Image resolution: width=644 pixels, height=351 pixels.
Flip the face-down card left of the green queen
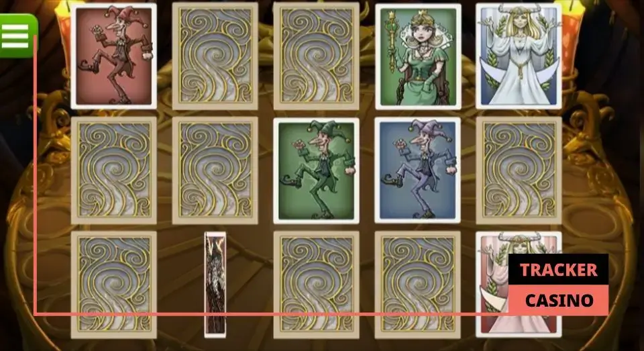(316, 56)
